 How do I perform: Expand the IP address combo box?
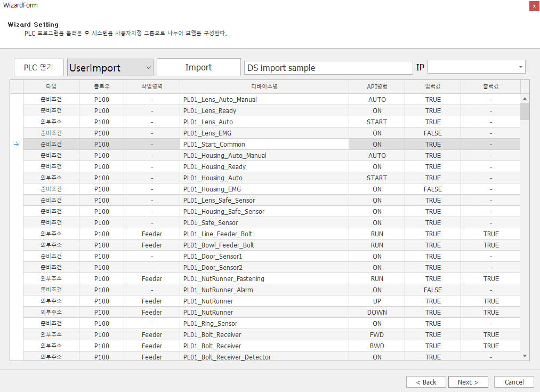click(520, 67)
